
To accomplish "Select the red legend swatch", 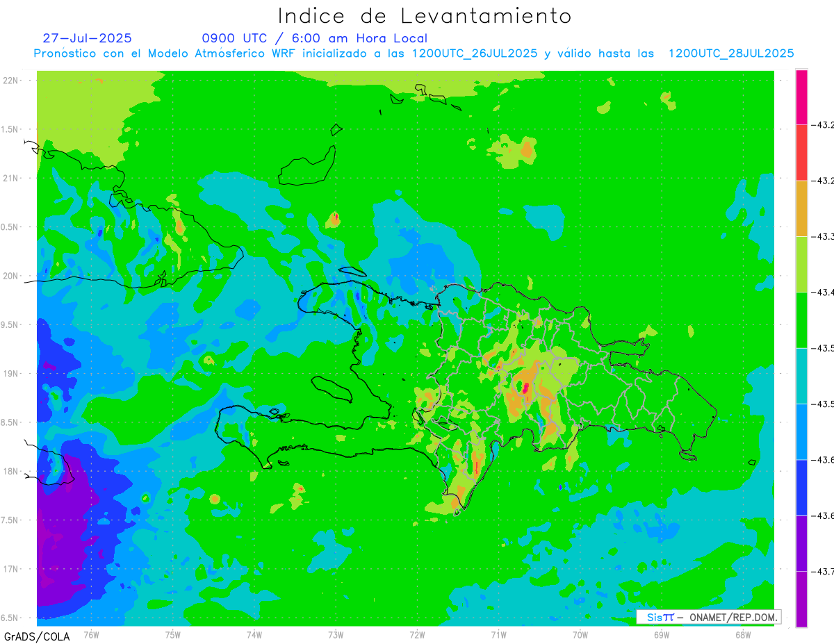I will (801, 153).
